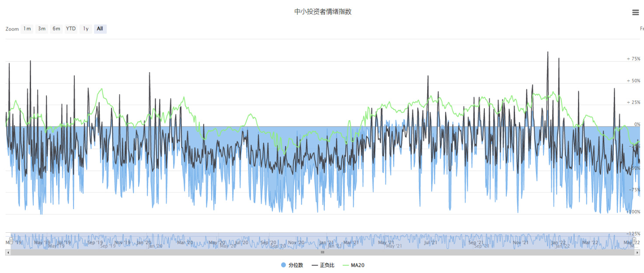Click the scrollbar left arrow
The width and height of the screenshot is (644, 273).
[7, 252]
